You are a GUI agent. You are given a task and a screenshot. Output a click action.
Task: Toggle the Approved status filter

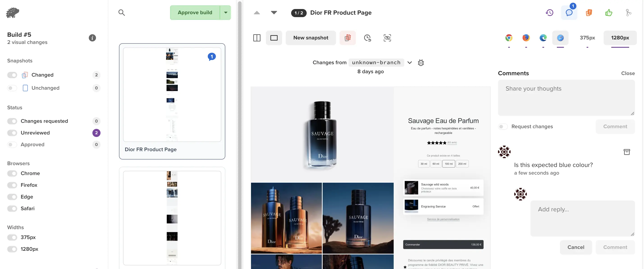point(12,144)
